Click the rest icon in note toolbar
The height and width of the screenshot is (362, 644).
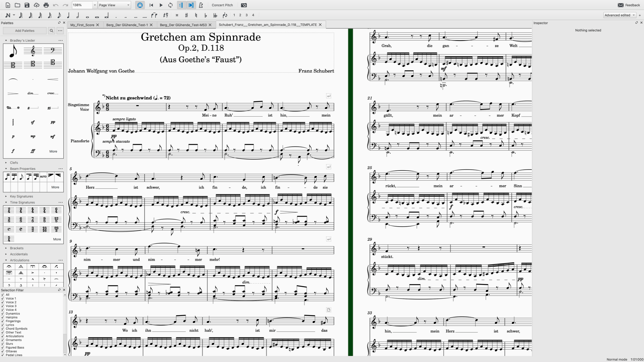166,15
